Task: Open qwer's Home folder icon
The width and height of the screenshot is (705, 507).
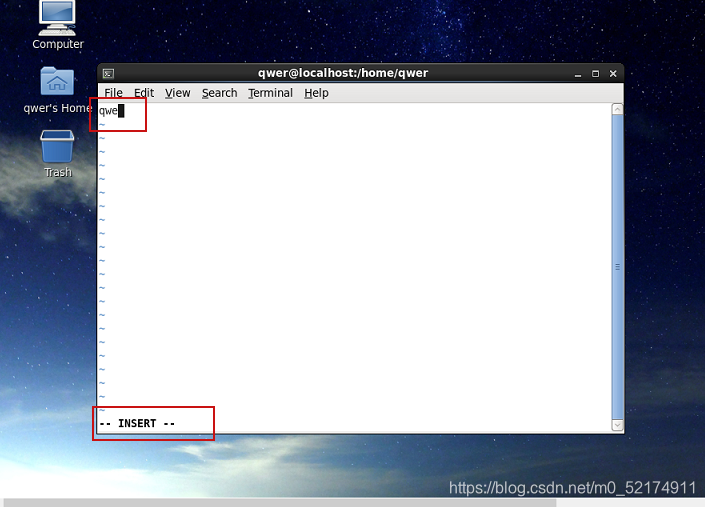Action: (x=57, y=81)
